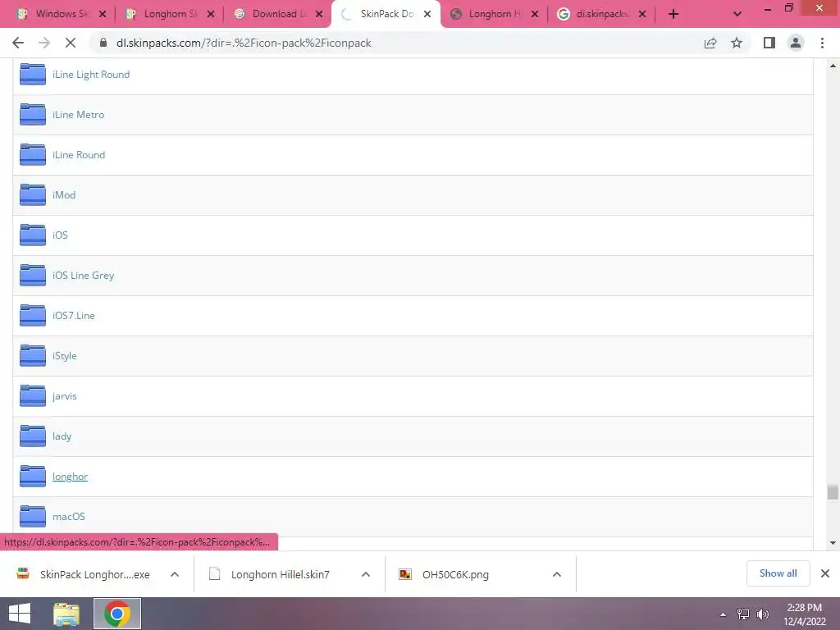Close the downloads bar
The width and height of the screenshot is (840, 630).
(x=825, y=573)
